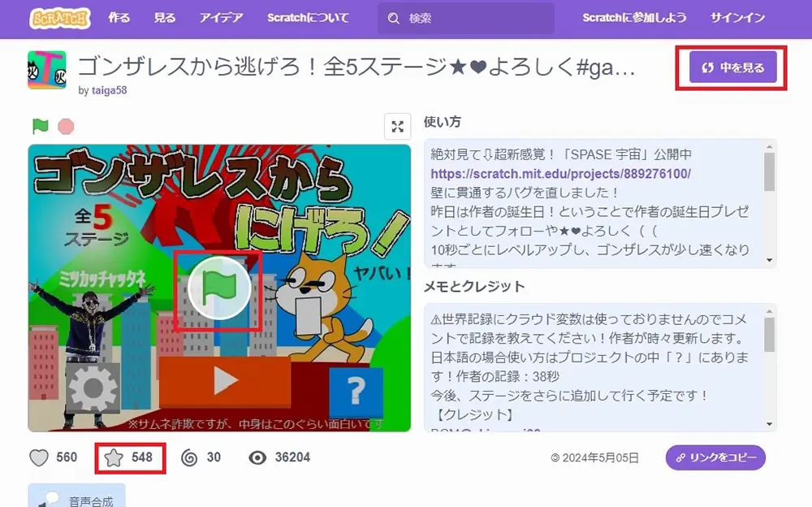Click the メモとクレジット scrollbar thumb
The height and width of the screenshot is (507, 812).
tap(770, 335)
